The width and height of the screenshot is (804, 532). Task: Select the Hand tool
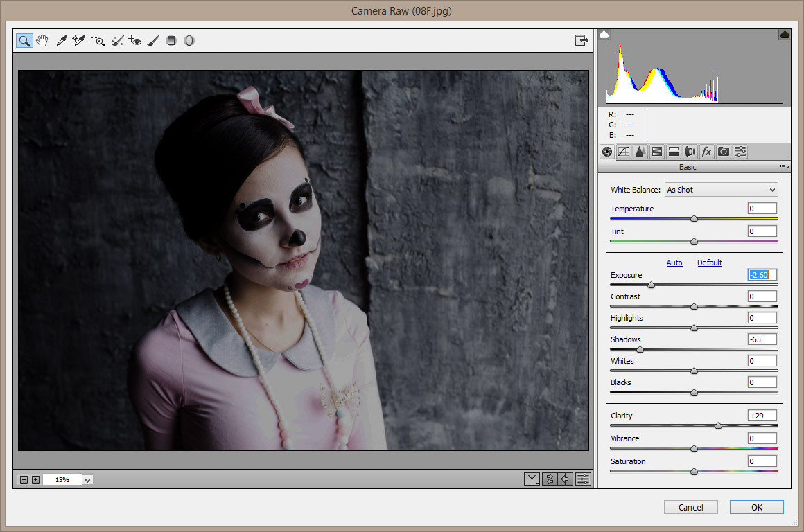[42, 41]
